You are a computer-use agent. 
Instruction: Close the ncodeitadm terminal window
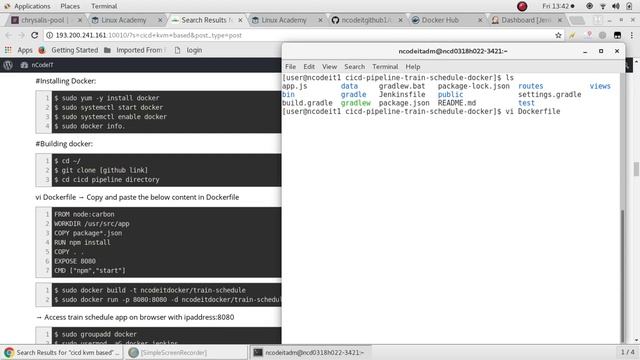[617, 51]
